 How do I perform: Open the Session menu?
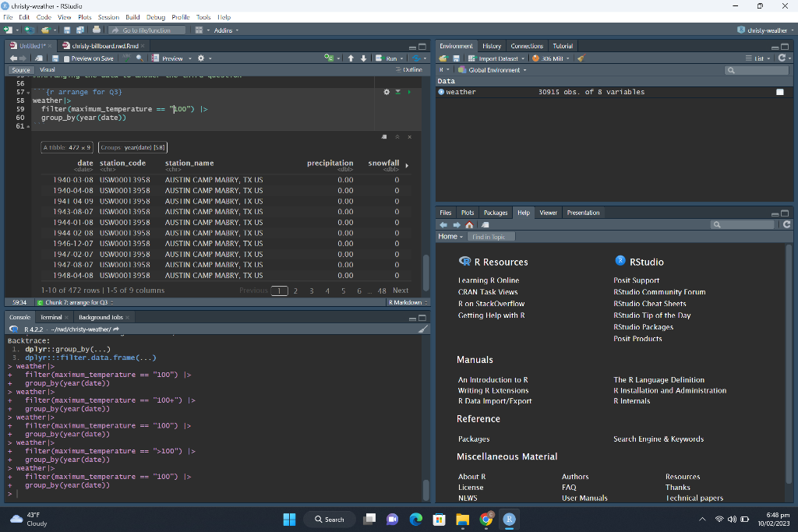108,16
